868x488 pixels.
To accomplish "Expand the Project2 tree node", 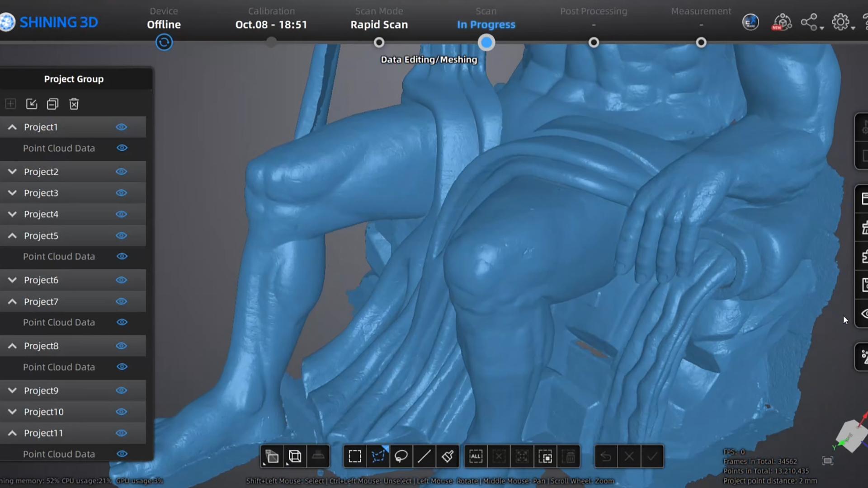I will click(x=12, y=172).
